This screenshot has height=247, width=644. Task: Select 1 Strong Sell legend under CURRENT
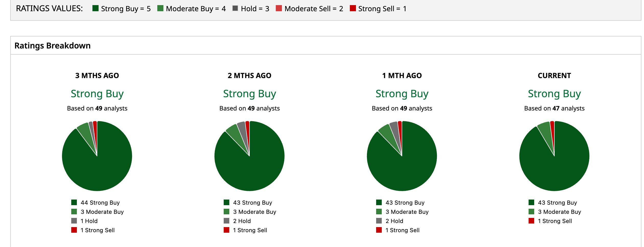[x=550, y=221]
